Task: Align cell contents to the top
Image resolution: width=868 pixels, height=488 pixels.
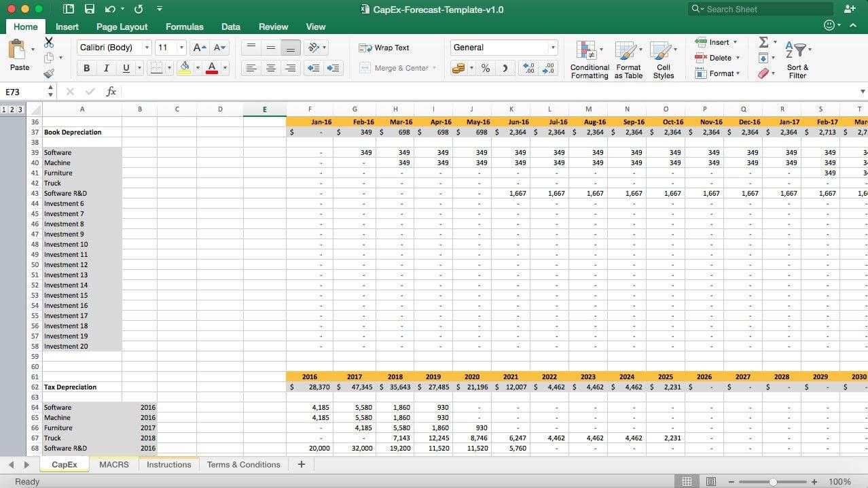Action: point(251,48)
